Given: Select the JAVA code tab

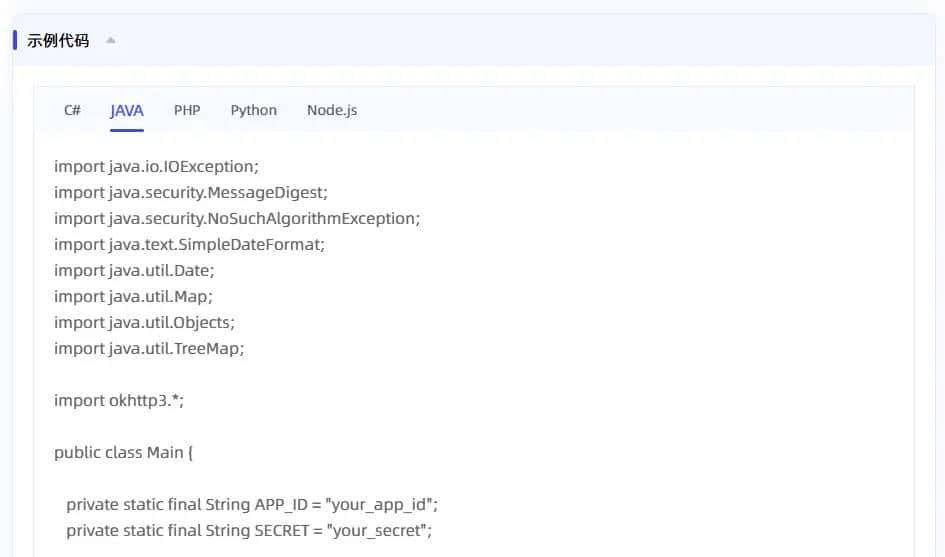Looking at the screenshot, I should pos(127,110).
